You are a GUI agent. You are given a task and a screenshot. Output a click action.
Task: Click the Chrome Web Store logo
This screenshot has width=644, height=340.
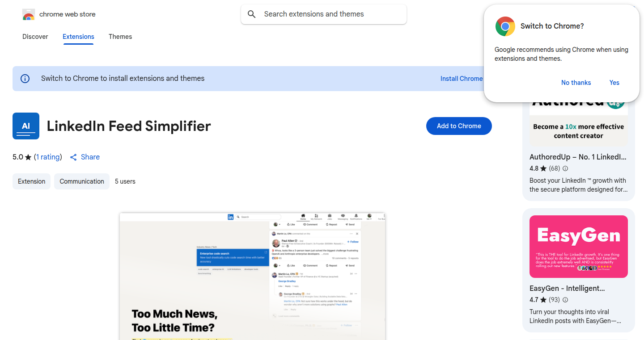29,14
